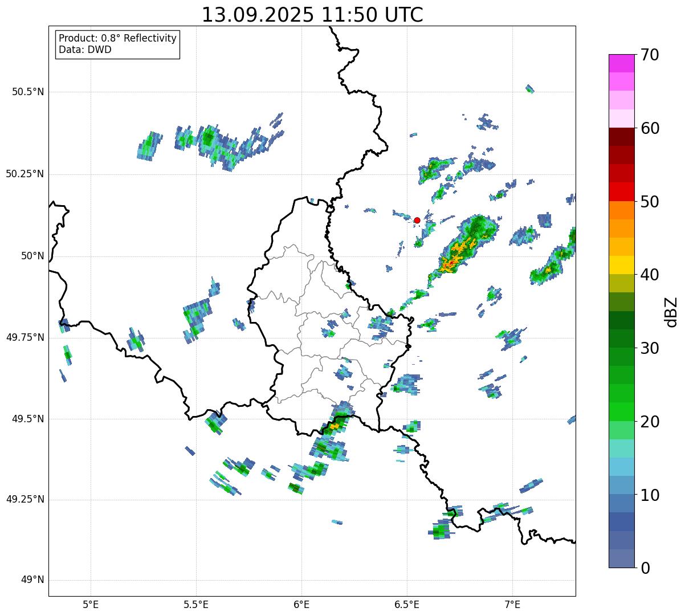Select the 'Data: DWD' line
This screenshot has width=685, height=616.
pyautogui.click(x=85, y=50)
